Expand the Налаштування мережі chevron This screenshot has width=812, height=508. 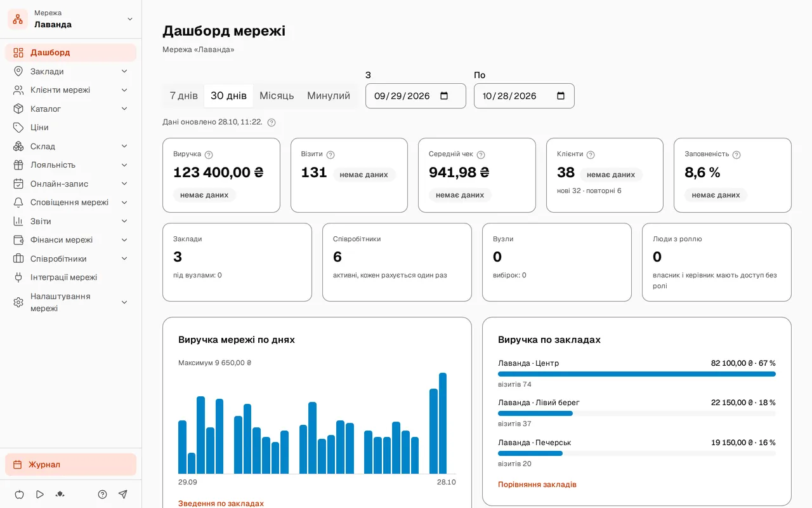tap(124, 302)
